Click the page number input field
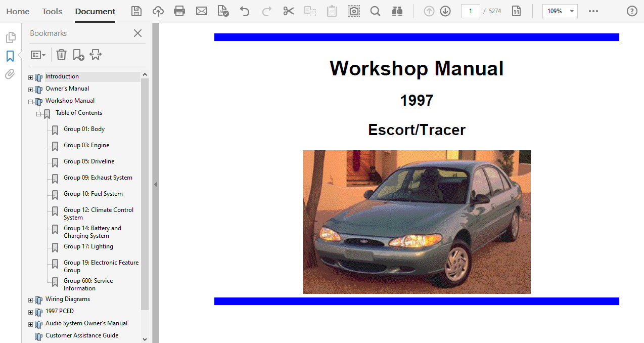644x343 pixels. pyautogui.click(x=470, y=11)
